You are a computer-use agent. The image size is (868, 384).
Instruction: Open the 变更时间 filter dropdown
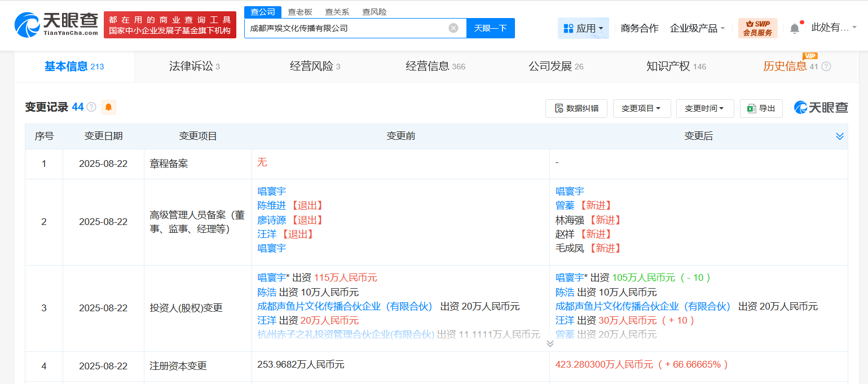click(705, 108)
